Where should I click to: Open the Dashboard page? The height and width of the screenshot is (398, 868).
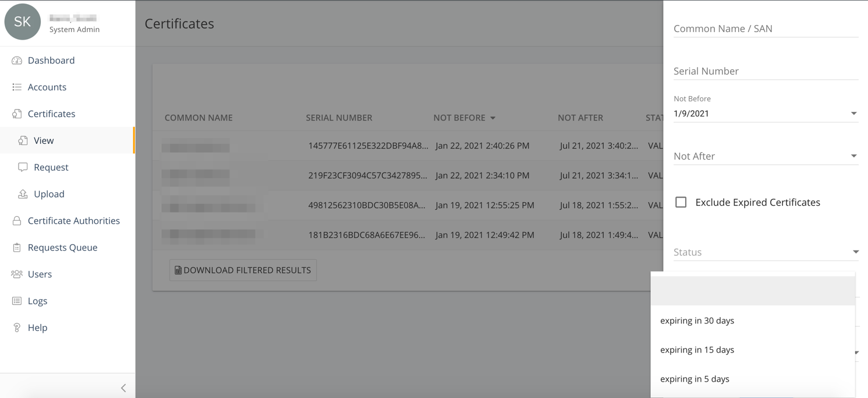(51, 61)
